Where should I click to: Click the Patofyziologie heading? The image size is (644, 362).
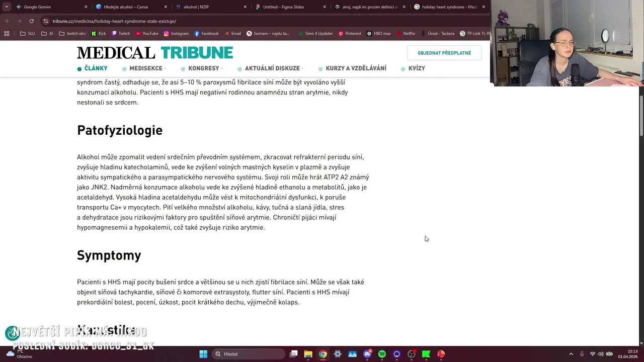coord(120,130)
